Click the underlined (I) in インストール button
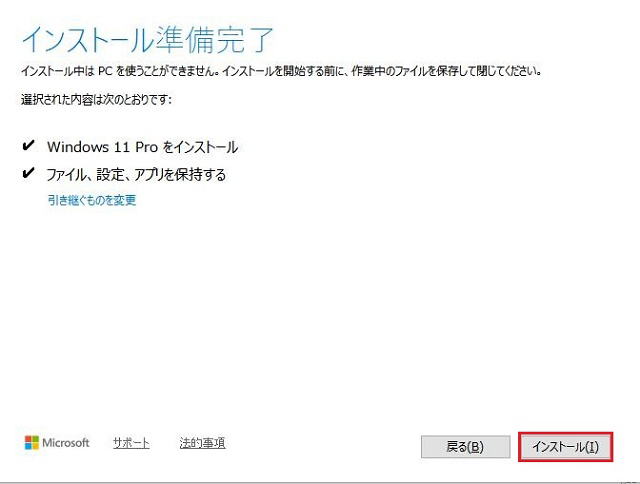 [592, 447]
